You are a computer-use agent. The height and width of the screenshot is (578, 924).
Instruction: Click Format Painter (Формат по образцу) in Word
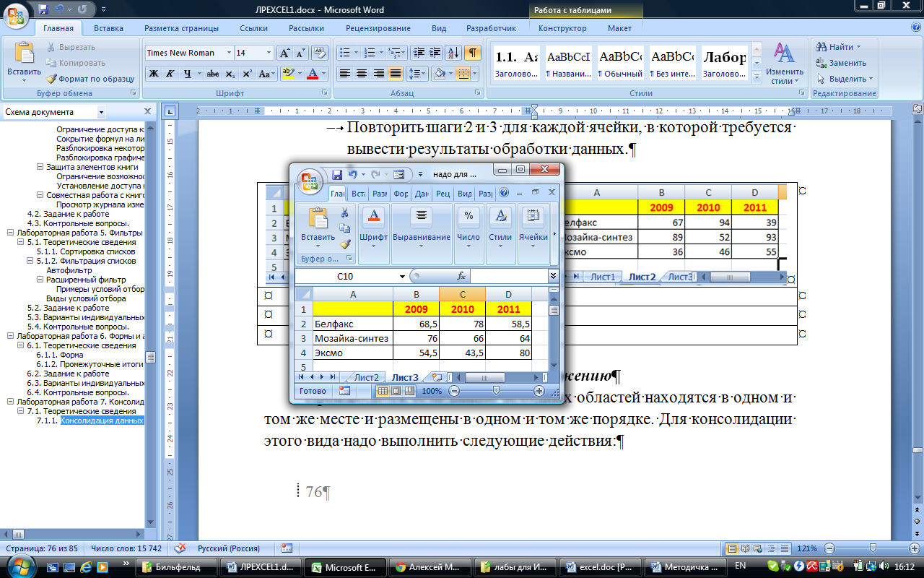click(x=90, y=79)
